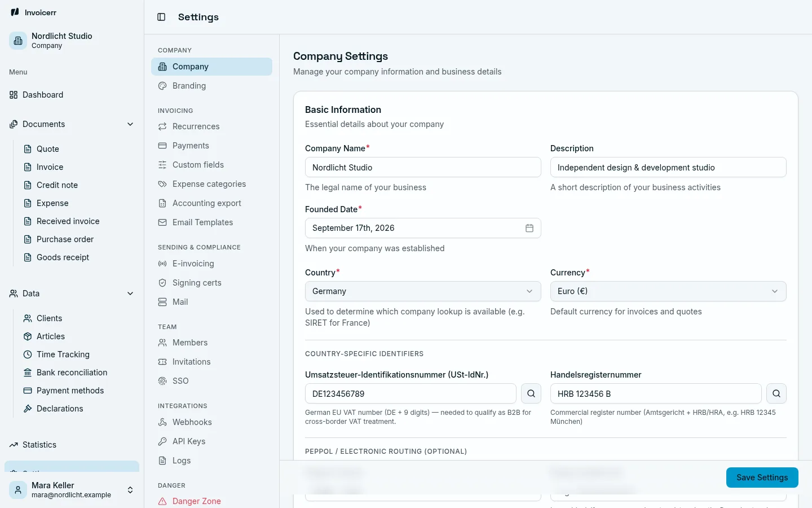Image resolution: width=812 pixels, height=508 pixels.
Task: Open the Mara Keller account switcher
Action: point(72,489)
